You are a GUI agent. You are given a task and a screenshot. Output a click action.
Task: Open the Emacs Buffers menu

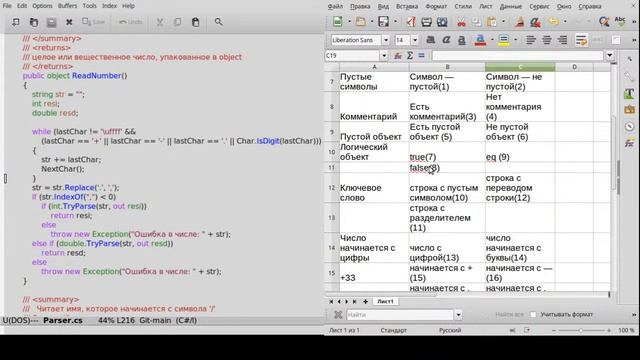point(67,6)
